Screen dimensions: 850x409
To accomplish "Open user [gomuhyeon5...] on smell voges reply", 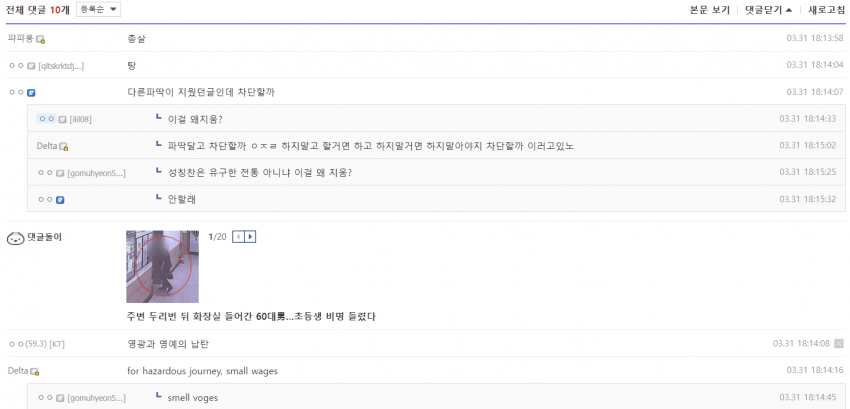I will tap(96, 398).
